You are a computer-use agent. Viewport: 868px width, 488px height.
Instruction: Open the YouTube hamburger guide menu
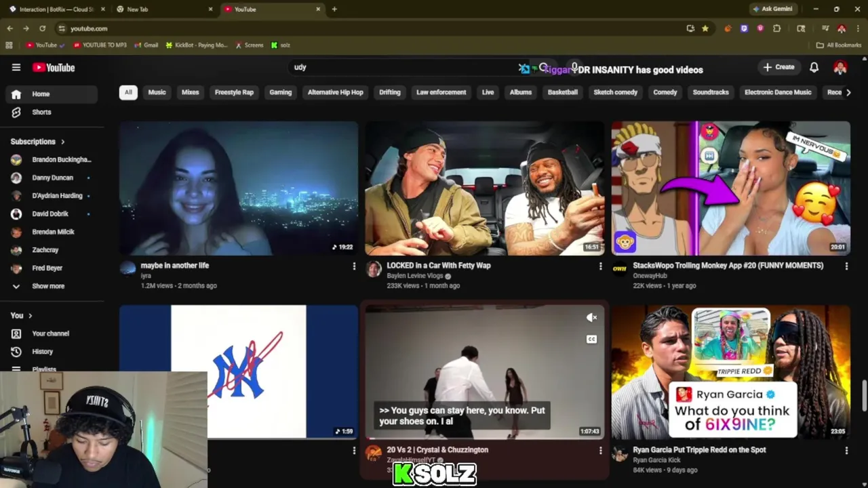click(16, 67)
